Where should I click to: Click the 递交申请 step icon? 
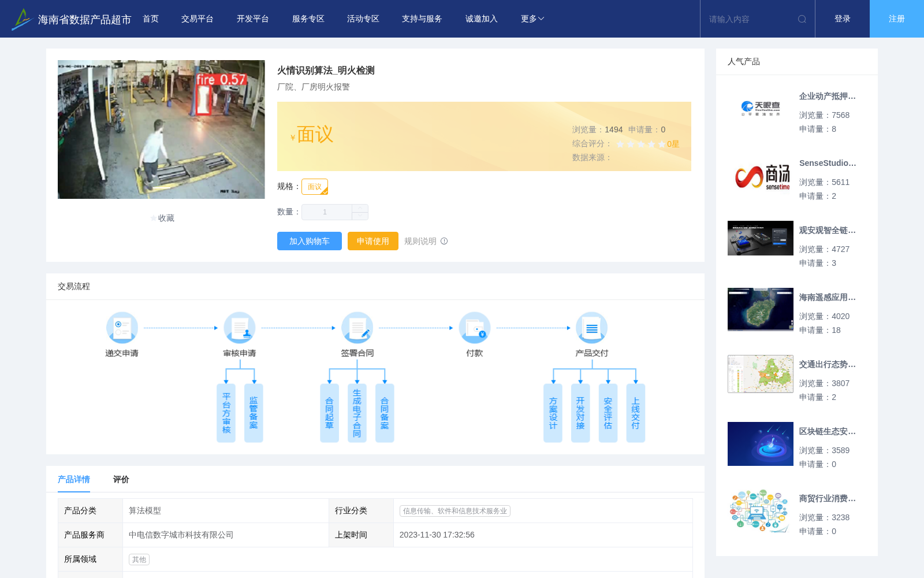tap(122, 328)
